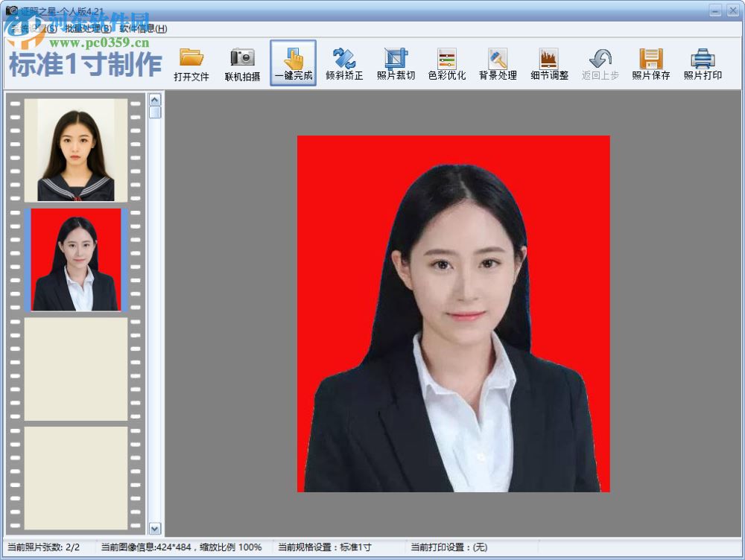This screenshot has height=560, width=745.
Task: Select the 倾斜矫正 tilt correction tool
Action: [344, 63]
